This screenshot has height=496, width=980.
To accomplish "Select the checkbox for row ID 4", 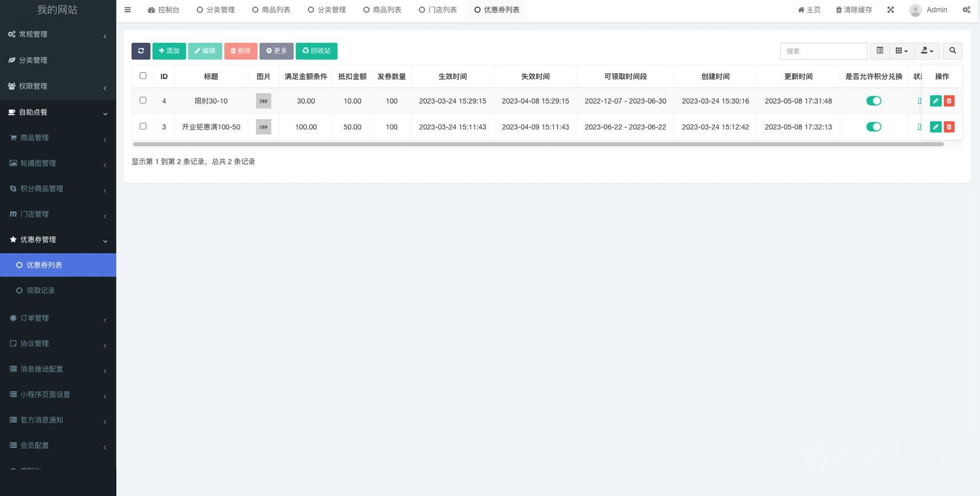I will point(143,100).
